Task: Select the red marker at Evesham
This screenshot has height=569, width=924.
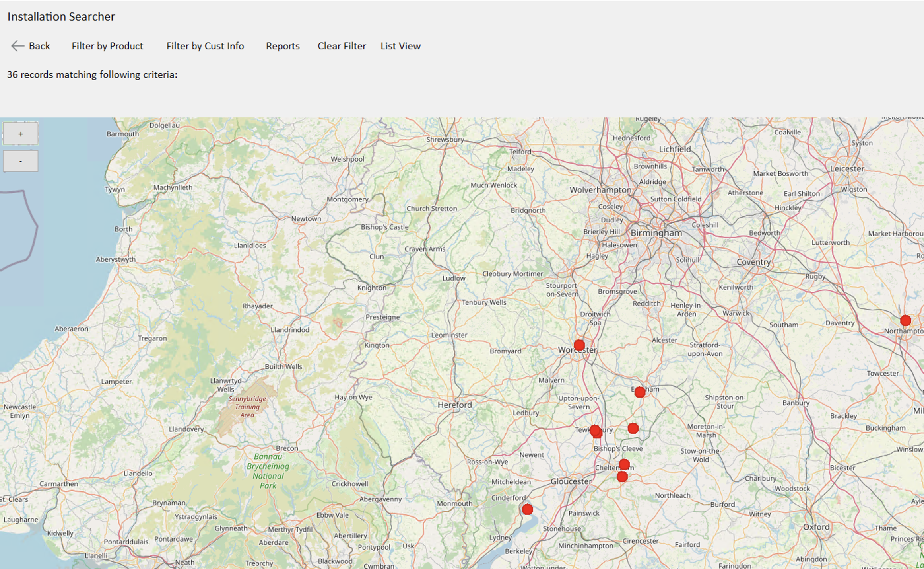Action: [x=640, y=392]
